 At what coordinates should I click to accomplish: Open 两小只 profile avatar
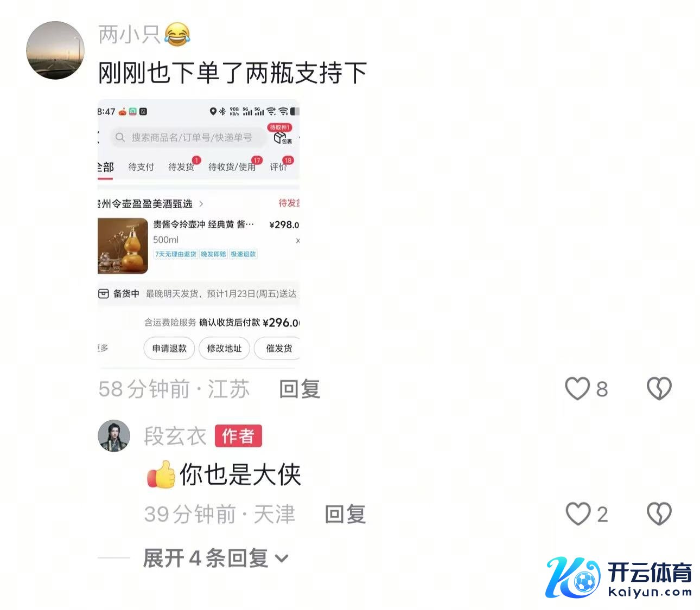[55, 50]
